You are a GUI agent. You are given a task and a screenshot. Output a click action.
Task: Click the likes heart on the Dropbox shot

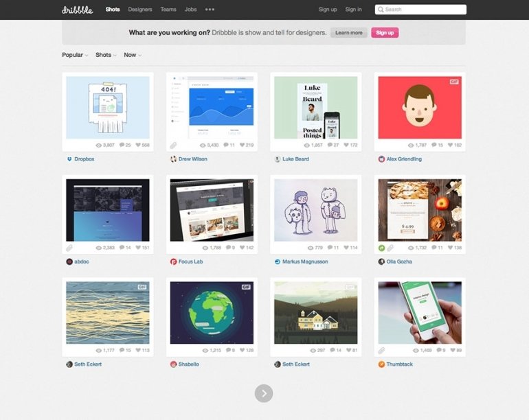click(138, 145)
